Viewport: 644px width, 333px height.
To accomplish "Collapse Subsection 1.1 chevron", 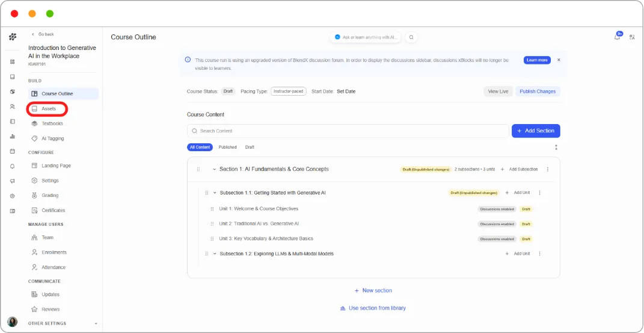I will click(215, 193).
